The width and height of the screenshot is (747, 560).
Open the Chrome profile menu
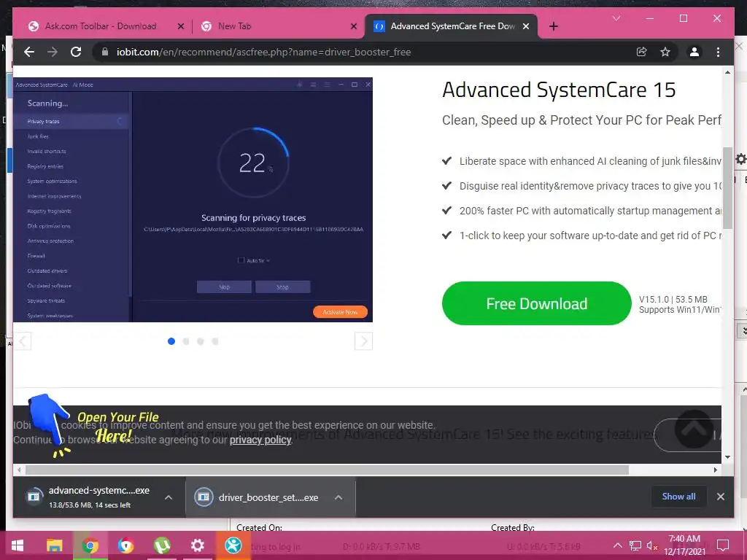(694, 52)
